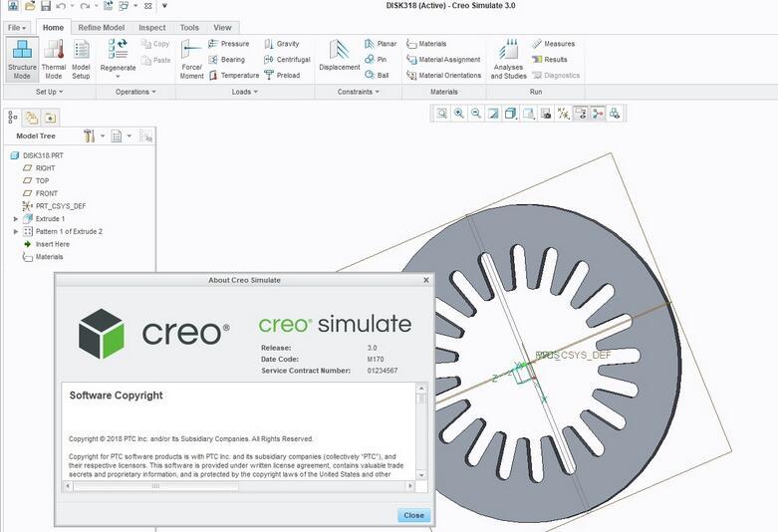Add a Bearing load
The height and width of the screenshot is (532, 778).
point(227,60)
